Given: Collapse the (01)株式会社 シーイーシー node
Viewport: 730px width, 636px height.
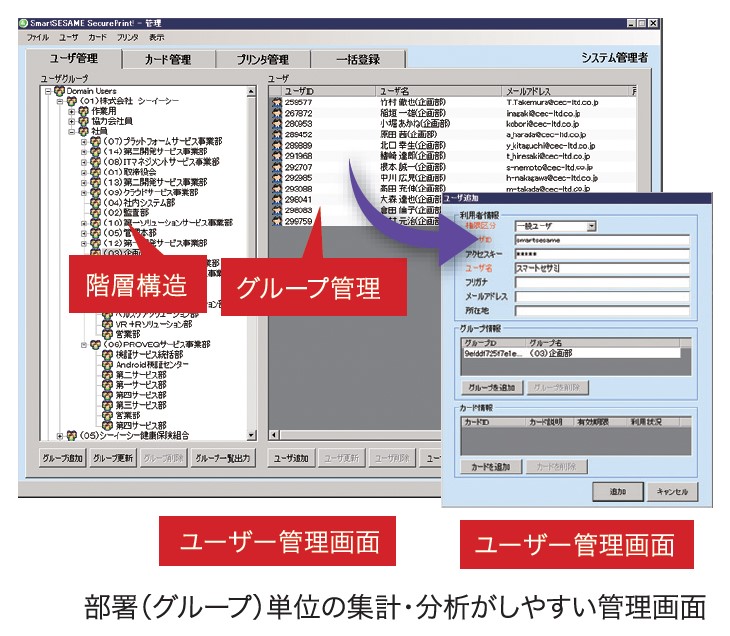Looking at the screenshot, I should click(x=60, y=101).
